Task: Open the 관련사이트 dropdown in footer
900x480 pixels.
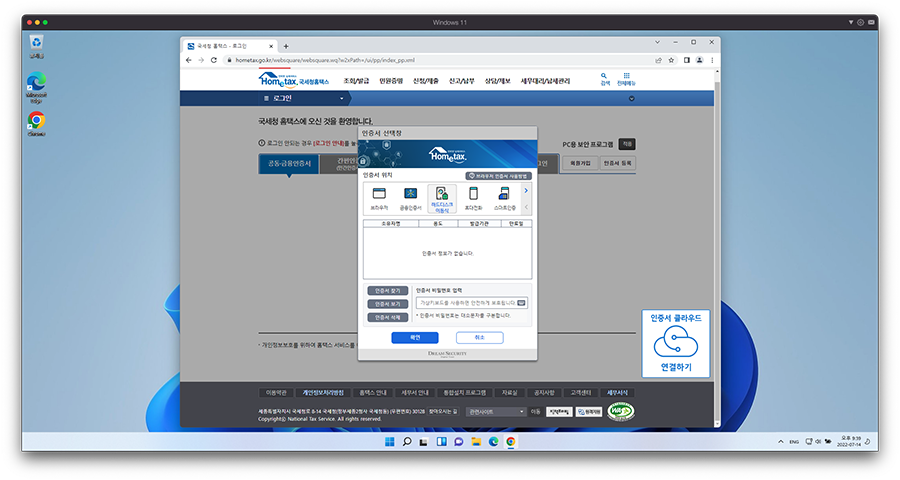Action: 496,412
